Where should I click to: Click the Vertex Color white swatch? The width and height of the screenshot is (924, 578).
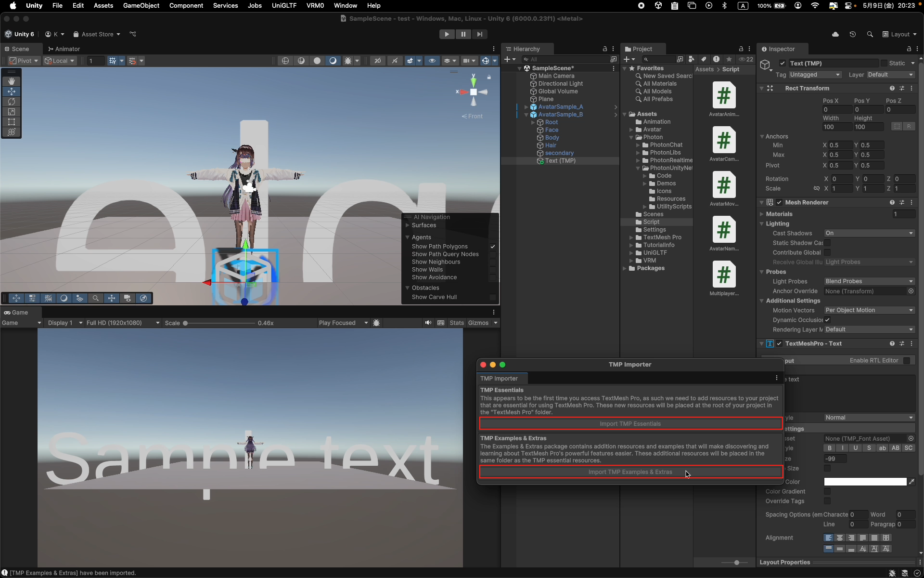point(865,482)
